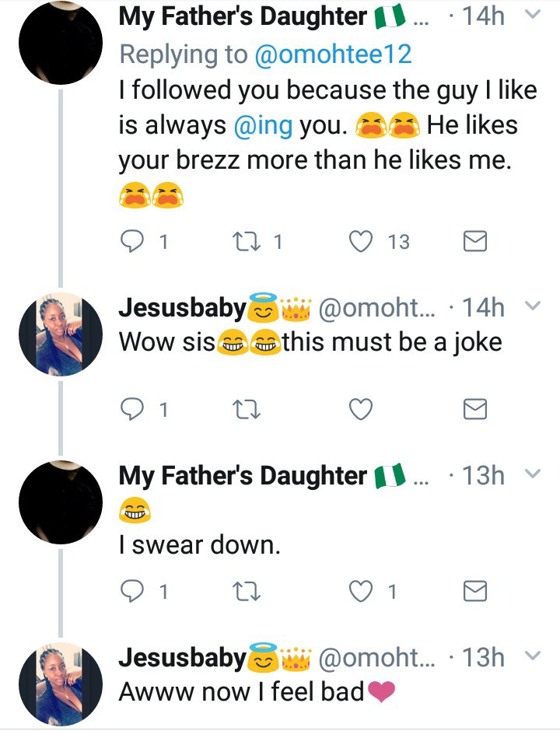This screenshot has width=560, height=731.
Task: Open the dropdown chevron on the top tweet
Action: click(533, 15)
